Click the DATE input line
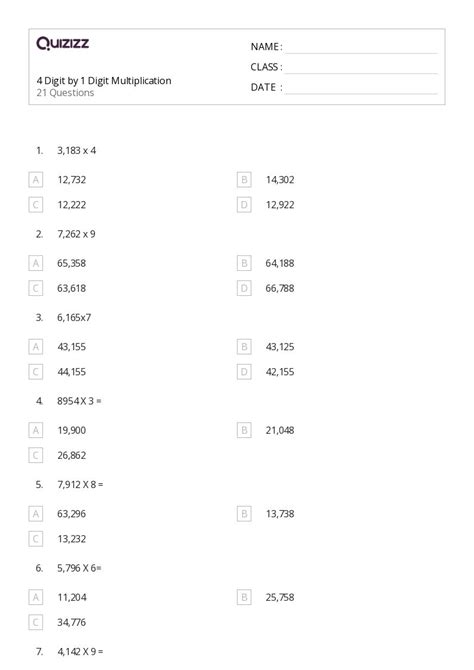The image size is (474, 670). pyautogui.click(x=362, y=88)
